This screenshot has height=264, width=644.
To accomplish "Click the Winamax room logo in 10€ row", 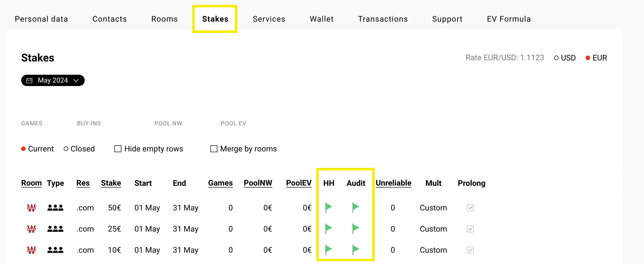I will (x=32, y=250).
